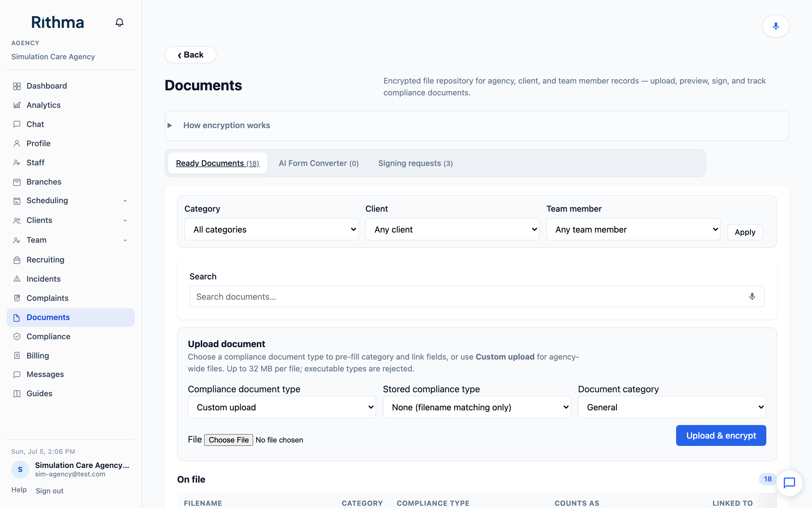Screen dimensions: 812x508
Task: Switch to Ready Documents tab
Action: (x=217, y=163)
